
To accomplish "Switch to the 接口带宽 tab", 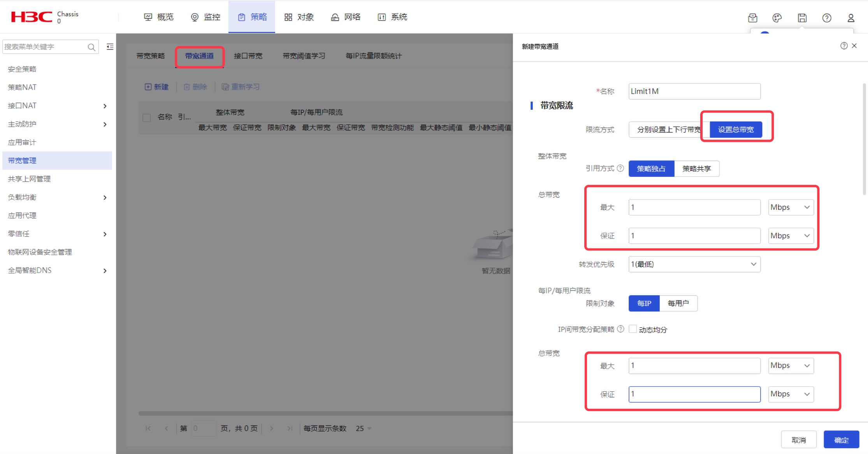I will tap(248, 56).
